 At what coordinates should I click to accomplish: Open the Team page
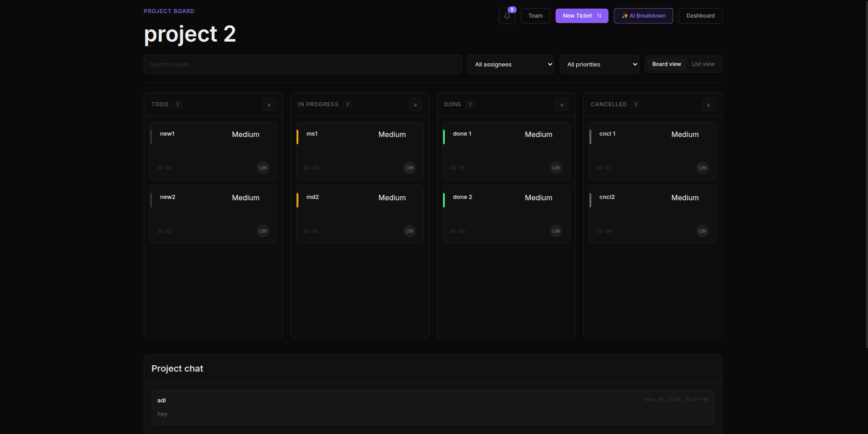(535, 16)
